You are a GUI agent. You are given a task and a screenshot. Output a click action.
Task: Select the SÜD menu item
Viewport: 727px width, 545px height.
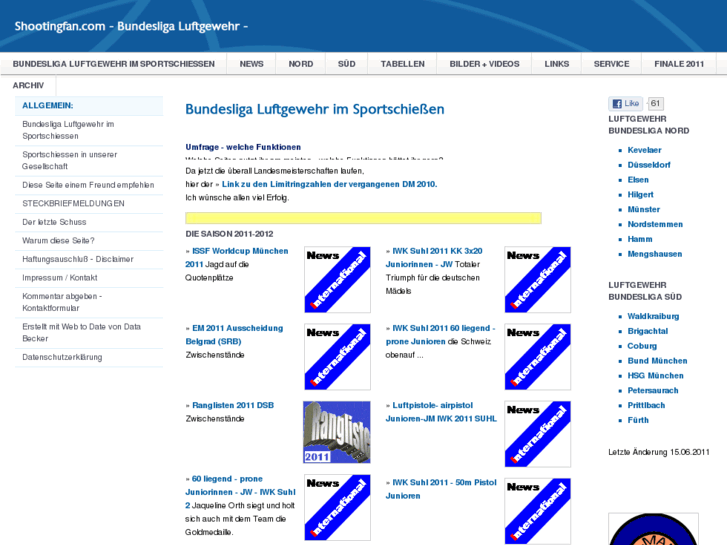346,64
